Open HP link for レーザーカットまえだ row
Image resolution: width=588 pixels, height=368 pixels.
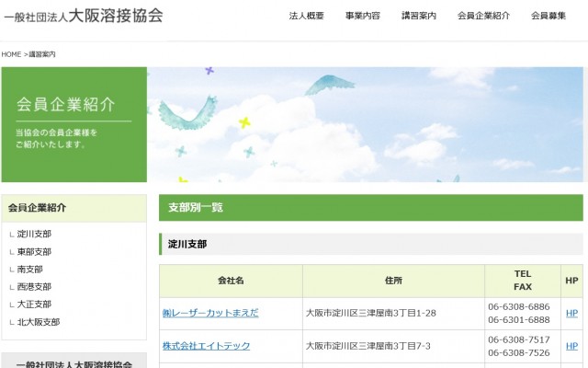pyautogui.click(x=571, y=313)
